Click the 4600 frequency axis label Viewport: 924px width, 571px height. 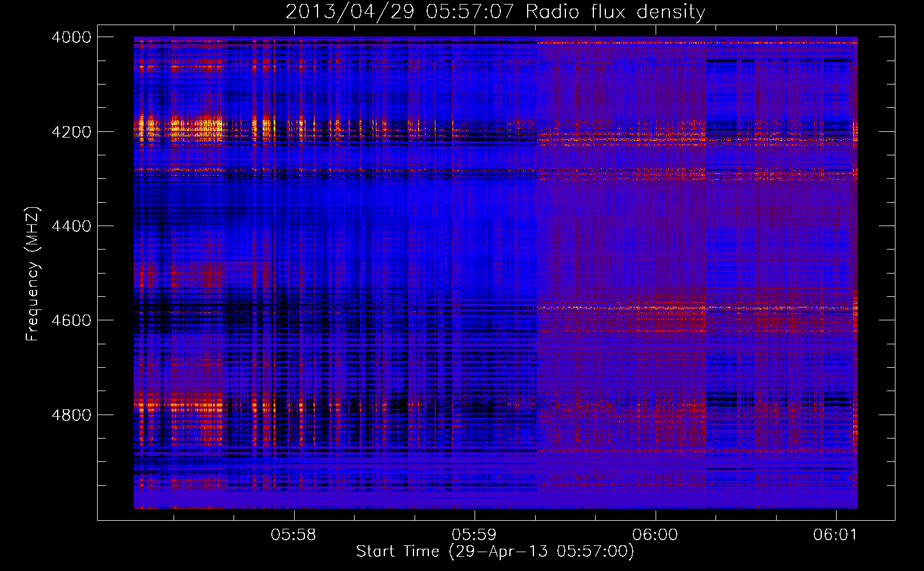(x=71, y=320)
